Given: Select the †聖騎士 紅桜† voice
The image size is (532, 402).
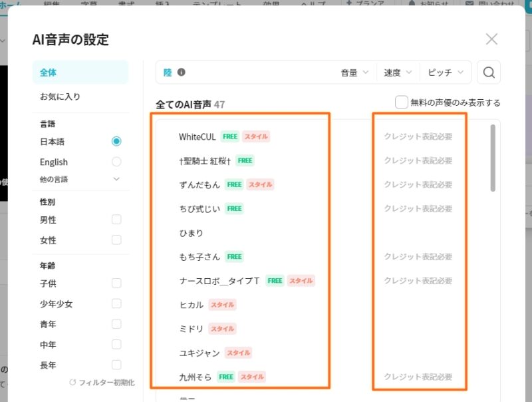Looking at the screenshot, I should pyautogui.click(x=205, y=161).
